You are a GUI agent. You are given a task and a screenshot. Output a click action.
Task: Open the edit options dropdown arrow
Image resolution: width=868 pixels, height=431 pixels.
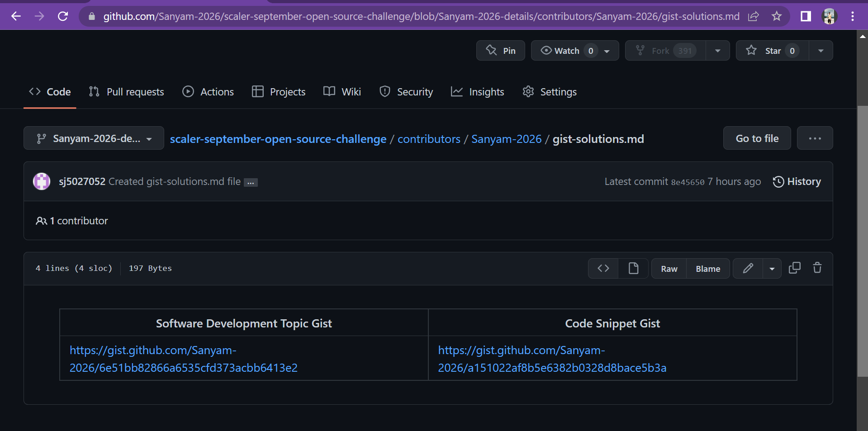click(x=772, y=268)
